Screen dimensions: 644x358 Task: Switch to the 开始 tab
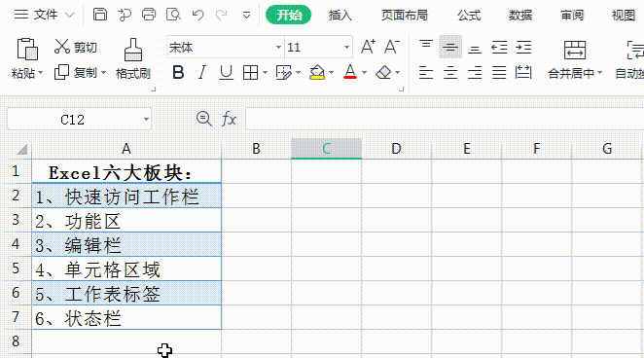pos(288,16)
